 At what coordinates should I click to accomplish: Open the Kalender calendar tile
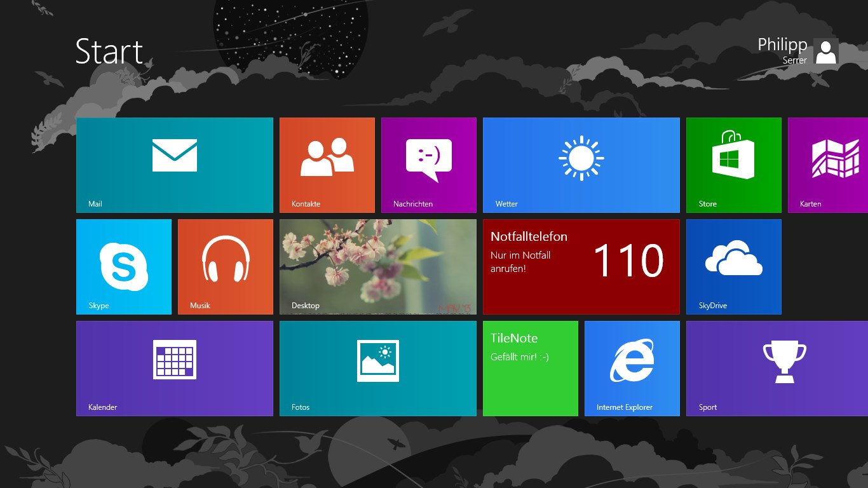[x=175, y=369]
